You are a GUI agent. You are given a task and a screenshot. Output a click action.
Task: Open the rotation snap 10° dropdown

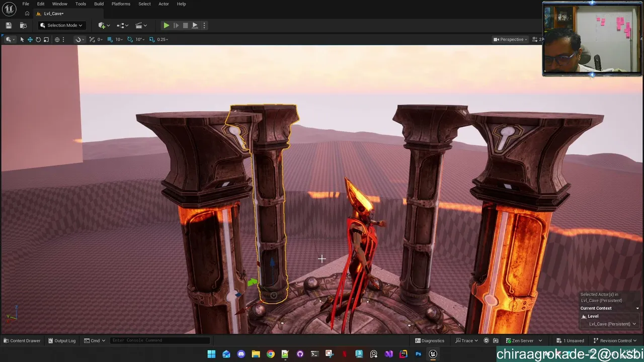140,39
